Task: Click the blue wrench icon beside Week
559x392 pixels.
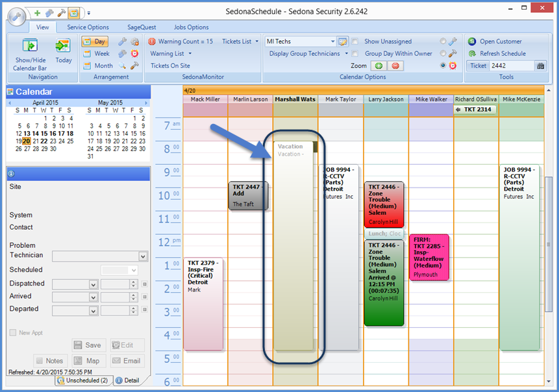Action: 122,54
